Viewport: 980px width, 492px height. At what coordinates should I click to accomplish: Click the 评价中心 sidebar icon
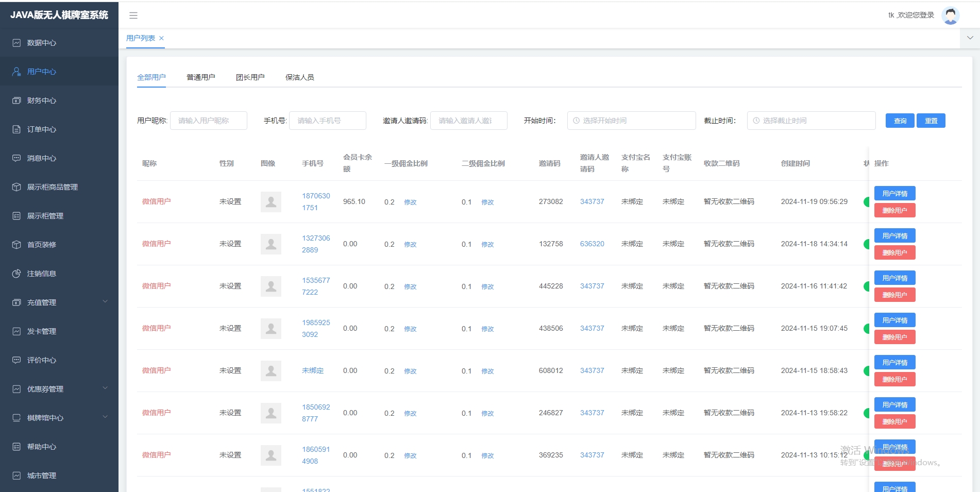pos(16,360)
